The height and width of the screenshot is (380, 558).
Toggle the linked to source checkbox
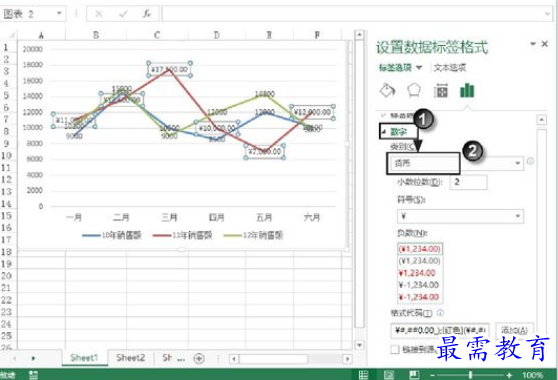tap(395, 350)
